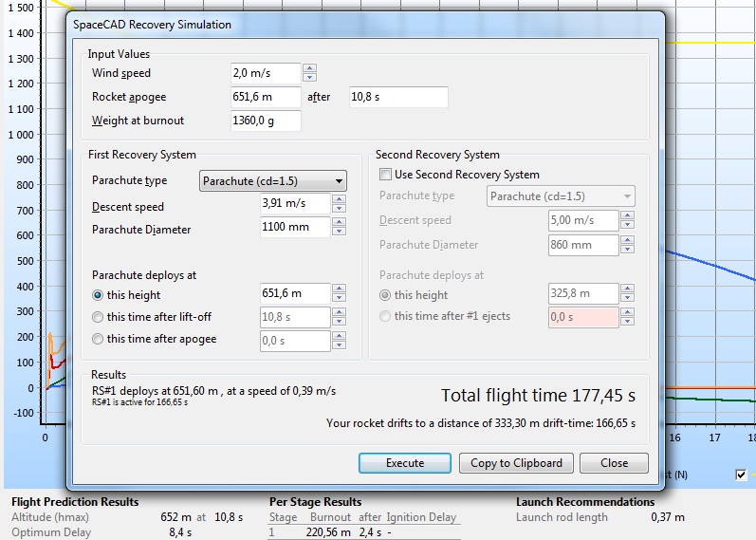Select second system 'this height' radio button

point(385,295)
